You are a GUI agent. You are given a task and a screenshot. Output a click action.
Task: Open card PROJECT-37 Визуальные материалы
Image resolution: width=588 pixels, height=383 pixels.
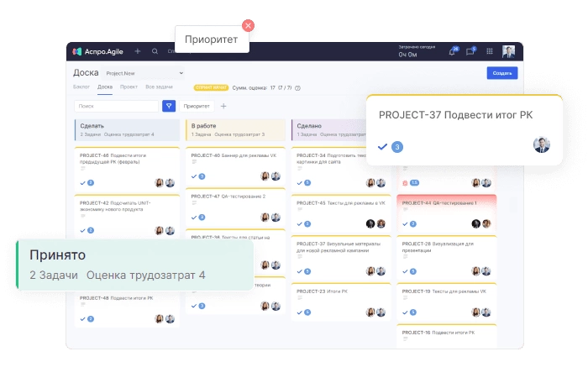pyautogui.click(x=341, y=257)
